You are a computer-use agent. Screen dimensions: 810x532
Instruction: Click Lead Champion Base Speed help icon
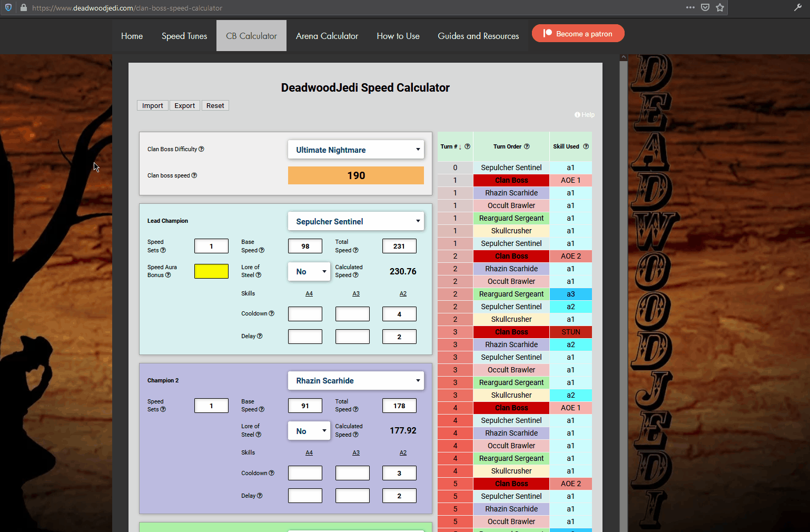pyautogui.click(x=262, y=250)
